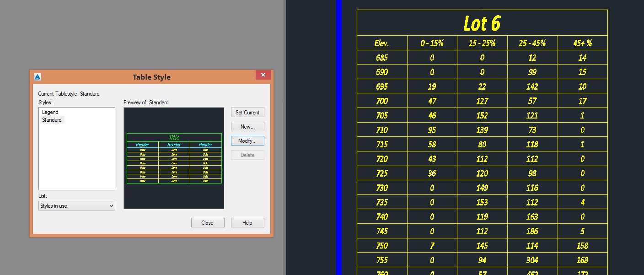
Task: Click value 139 in row 710
Action: [482, 130]
